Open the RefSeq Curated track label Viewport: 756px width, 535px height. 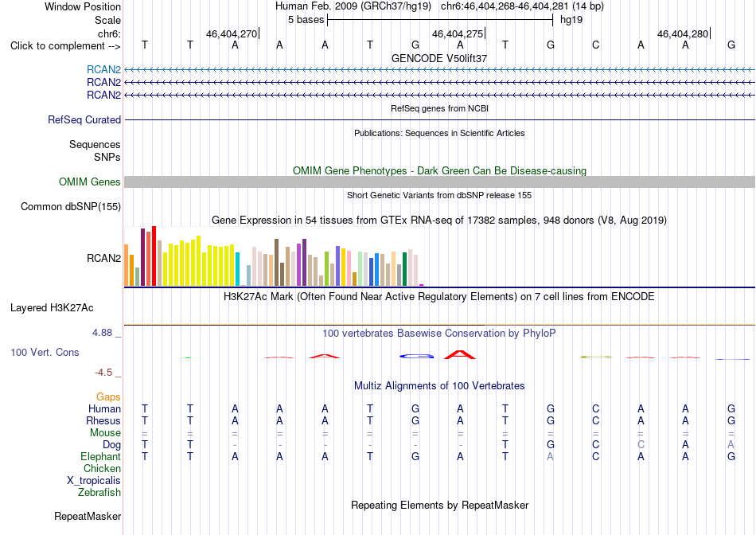click(x=84, y=119)
